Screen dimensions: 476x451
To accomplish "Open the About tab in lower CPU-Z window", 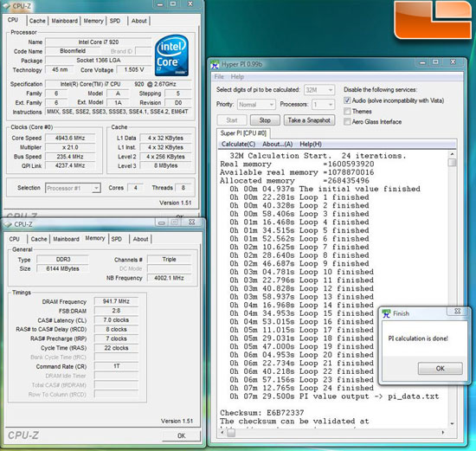I will pos(140,239).
